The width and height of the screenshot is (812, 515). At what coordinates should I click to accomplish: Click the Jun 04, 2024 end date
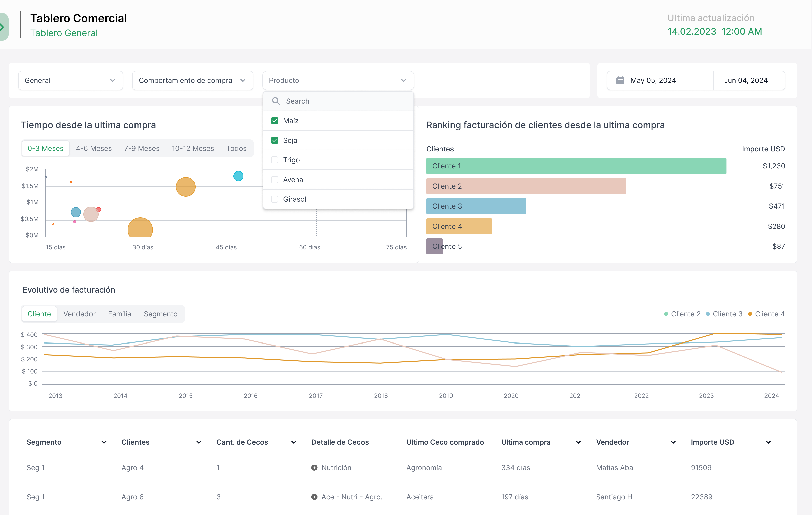coord(746,81)
